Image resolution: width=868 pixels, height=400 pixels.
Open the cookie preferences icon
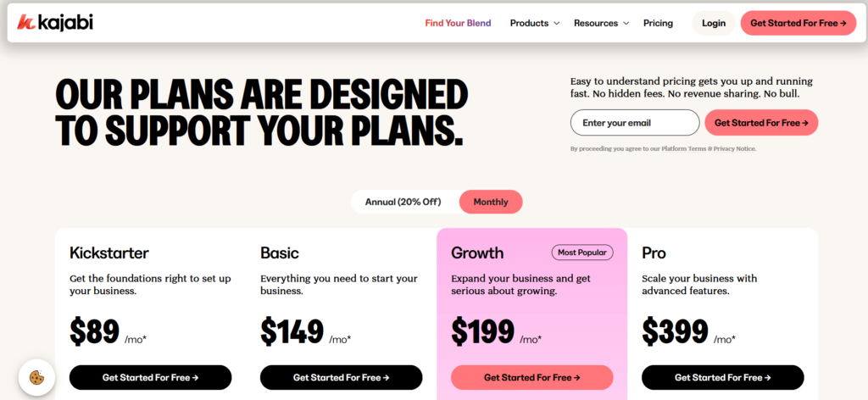(x=36, y=378)
